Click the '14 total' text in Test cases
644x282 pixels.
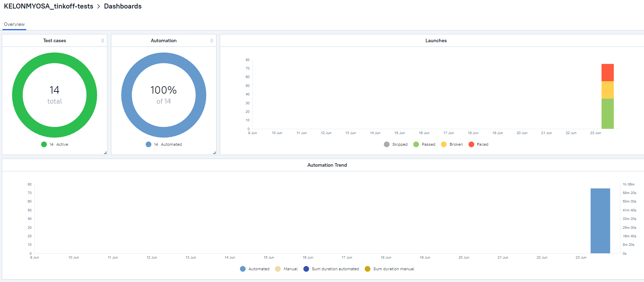[x=55, y=95]
